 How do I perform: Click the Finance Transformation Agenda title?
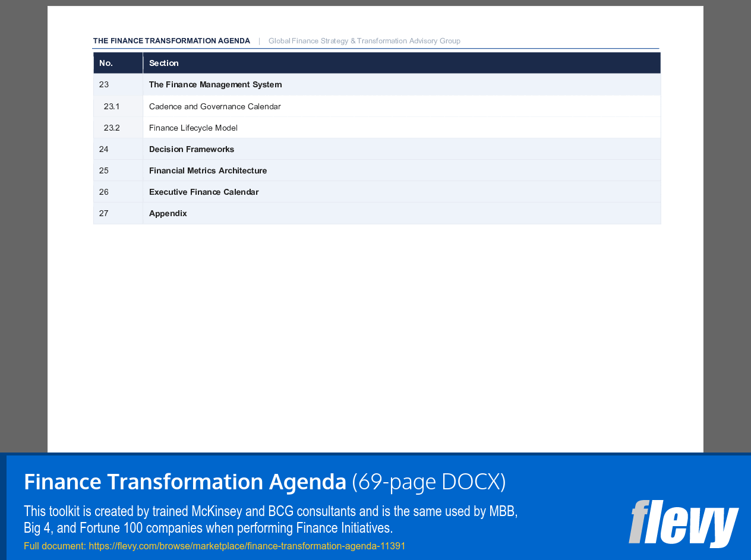click(184, 482)
